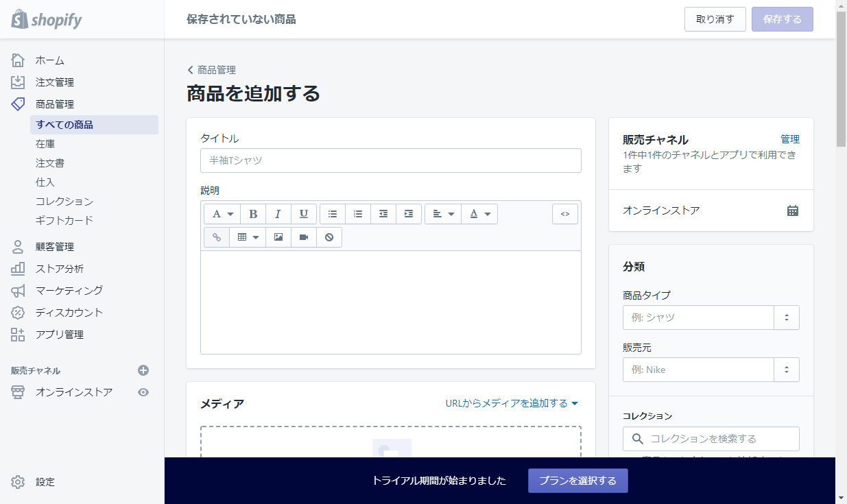This screenshot has height=504, width=847.
Task: Open the text color dropdown
Action: pyautogui.click(x=479, y=214)
